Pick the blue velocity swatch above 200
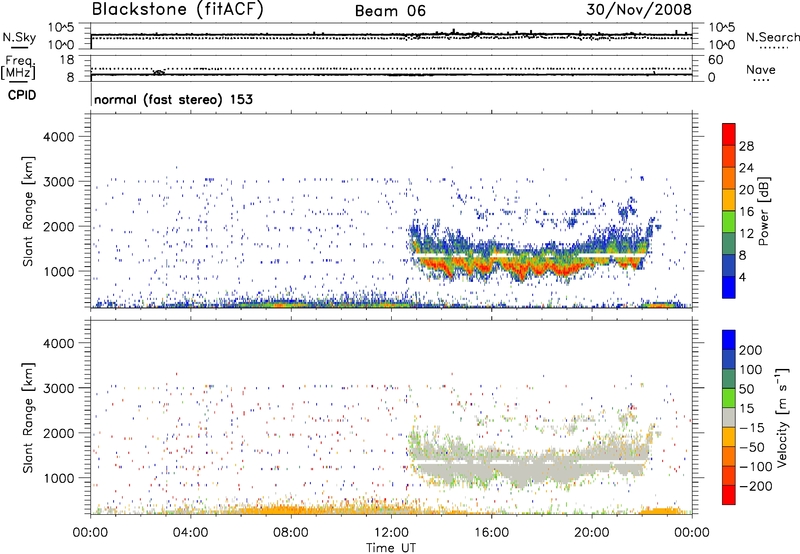Screen dimensions: 800x554 pyautogui.click(x=729, y=340)
